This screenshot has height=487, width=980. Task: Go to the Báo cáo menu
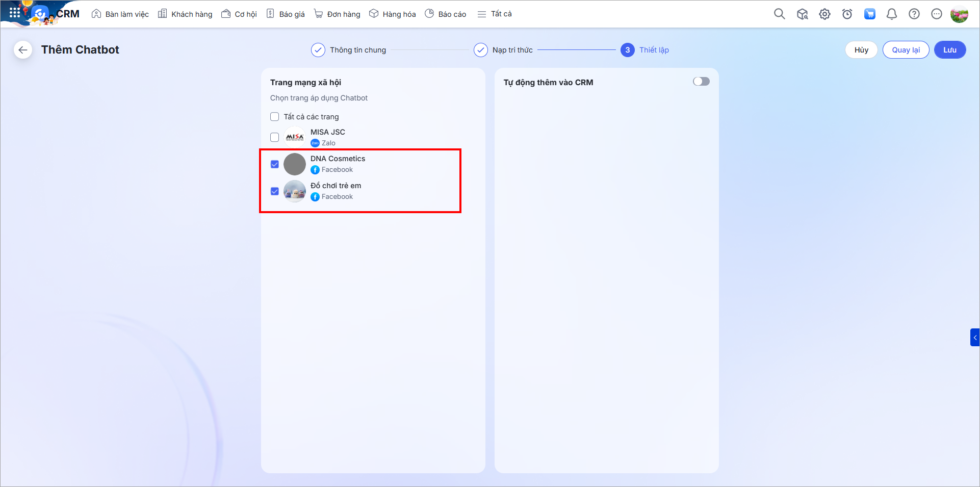[446, 14]
